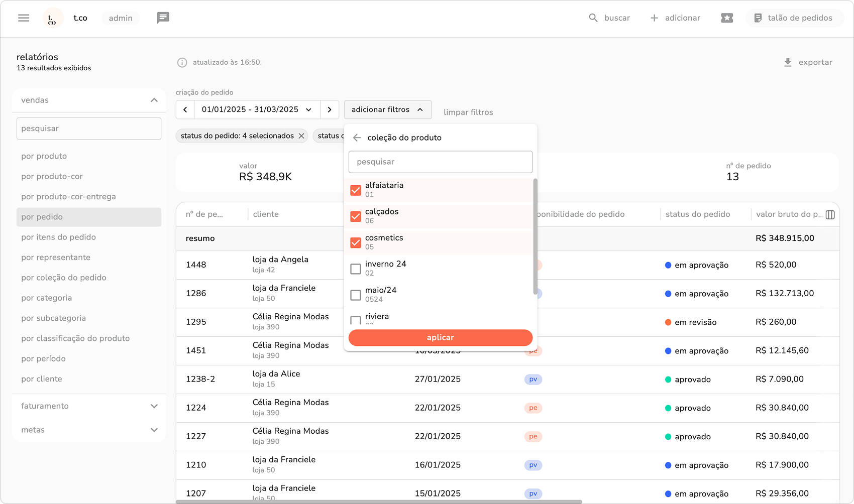Select the por produto report
Screen dimensions: 854x504
coord(44,156)
